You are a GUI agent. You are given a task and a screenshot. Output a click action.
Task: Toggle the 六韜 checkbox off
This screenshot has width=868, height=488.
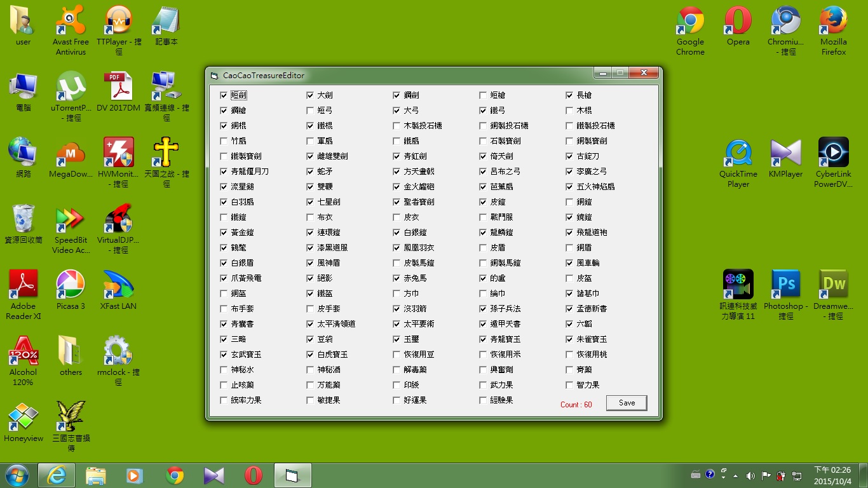pyautogui.click(x=570, y=324)
